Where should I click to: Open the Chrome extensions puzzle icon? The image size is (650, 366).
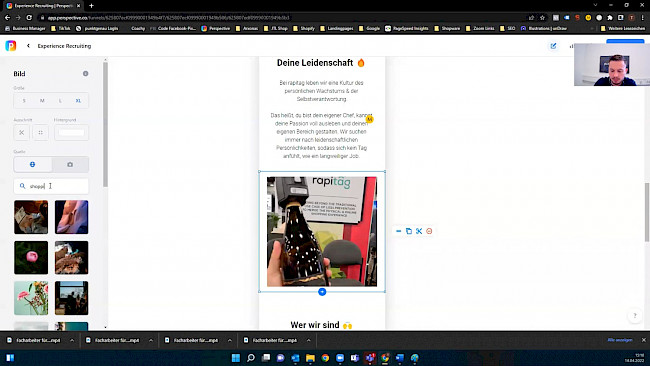610,17
